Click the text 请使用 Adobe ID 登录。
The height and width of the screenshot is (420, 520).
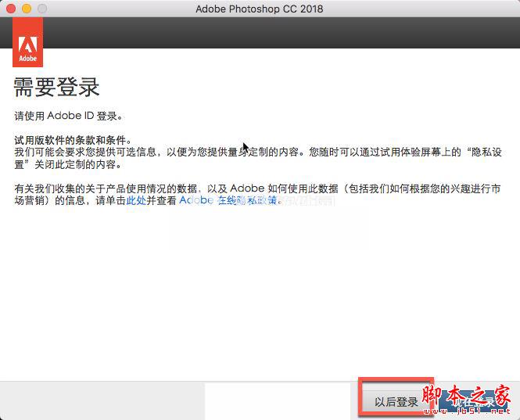(69, 116)
